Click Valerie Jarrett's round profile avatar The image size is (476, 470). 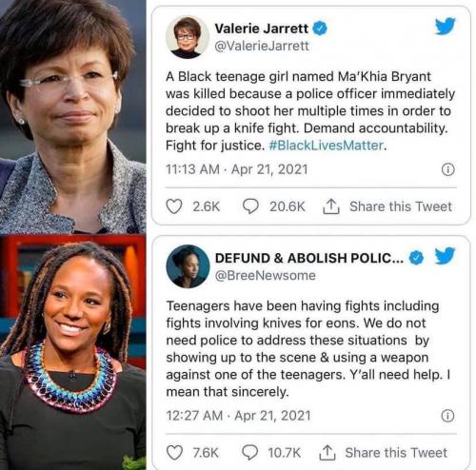[x=188, y=37]
